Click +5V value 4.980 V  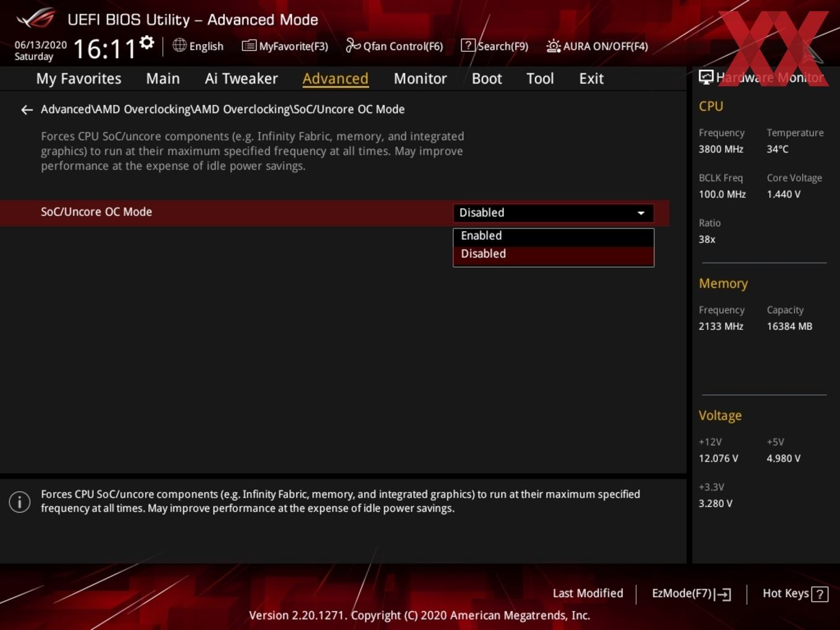(784, 459)
